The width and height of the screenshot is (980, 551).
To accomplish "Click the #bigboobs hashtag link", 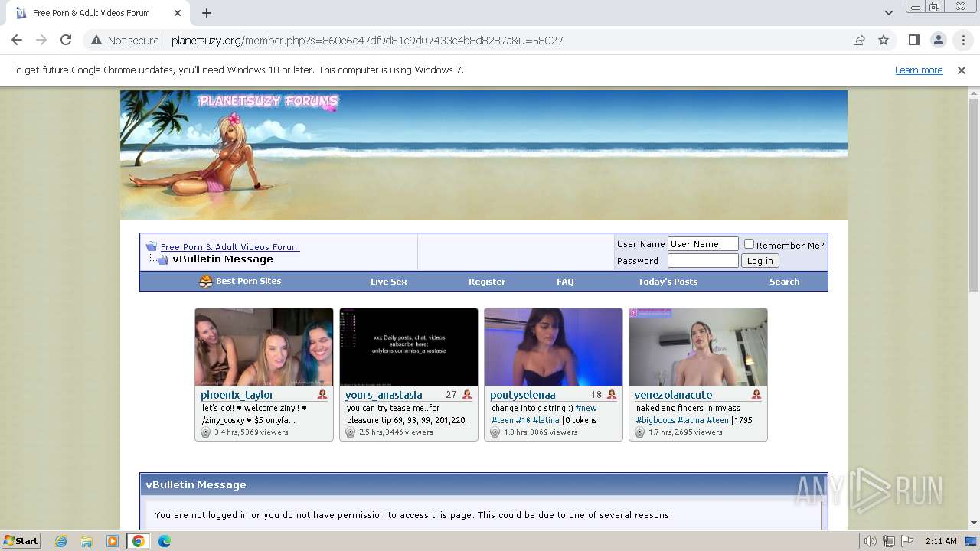I will point(655,420).
